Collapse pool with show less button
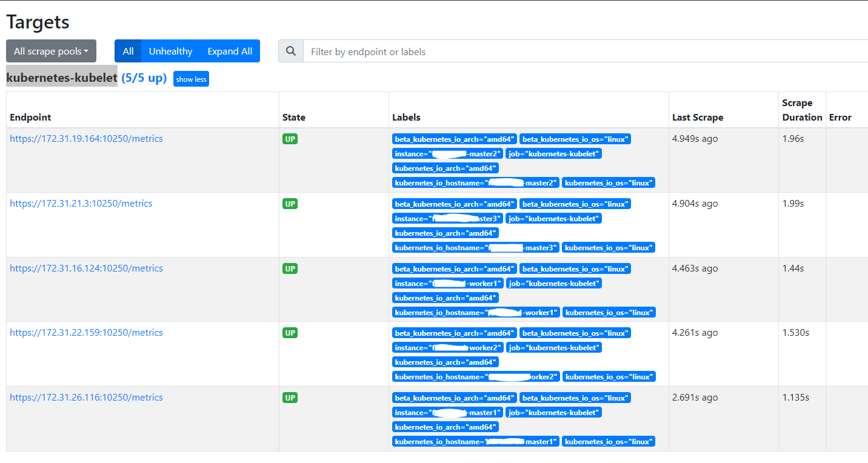Image resolution: width=868 pixels, height=463 pixels. click(191, 79)
